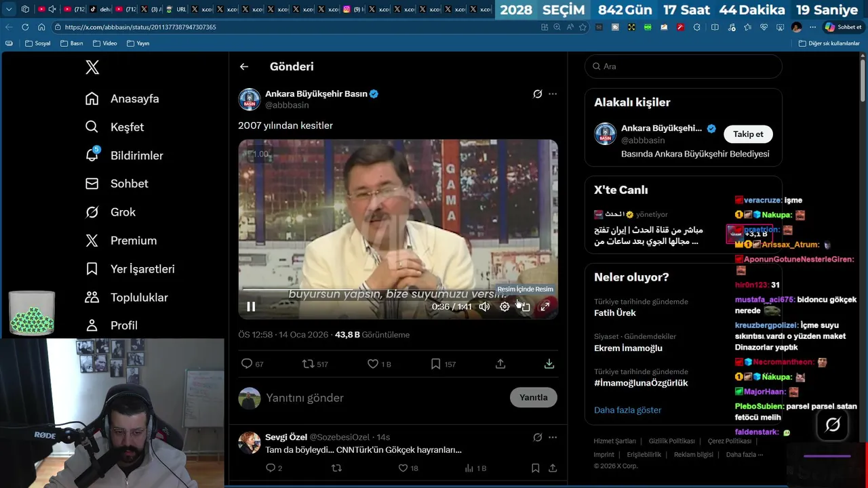Open the Sosyal bookmarks folder
This screenshot has height=488, width=868.
click(x=38, y=43)
